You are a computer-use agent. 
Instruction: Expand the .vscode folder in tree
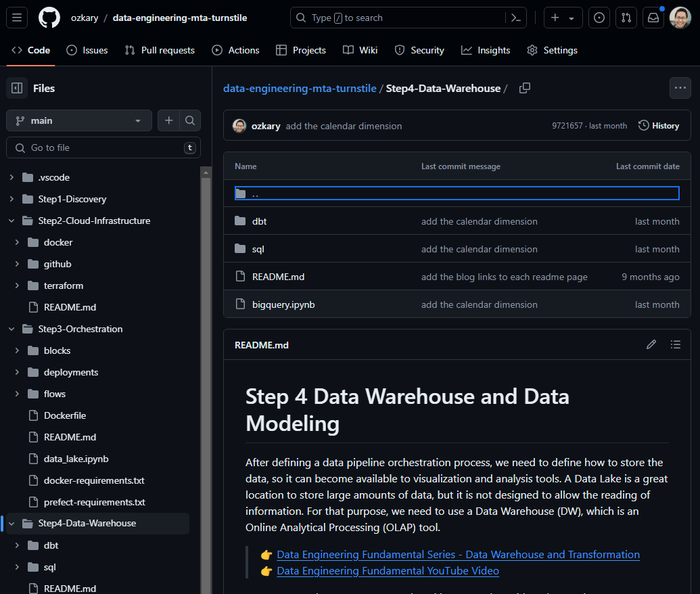coord(11,177)
